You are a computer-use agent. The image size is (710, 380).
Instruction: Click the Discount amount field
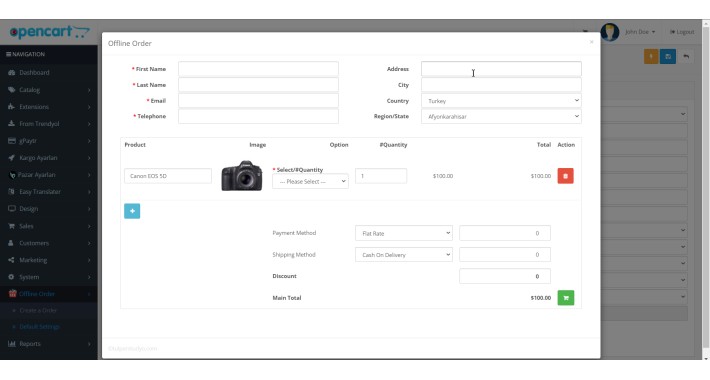click(505, 276)
